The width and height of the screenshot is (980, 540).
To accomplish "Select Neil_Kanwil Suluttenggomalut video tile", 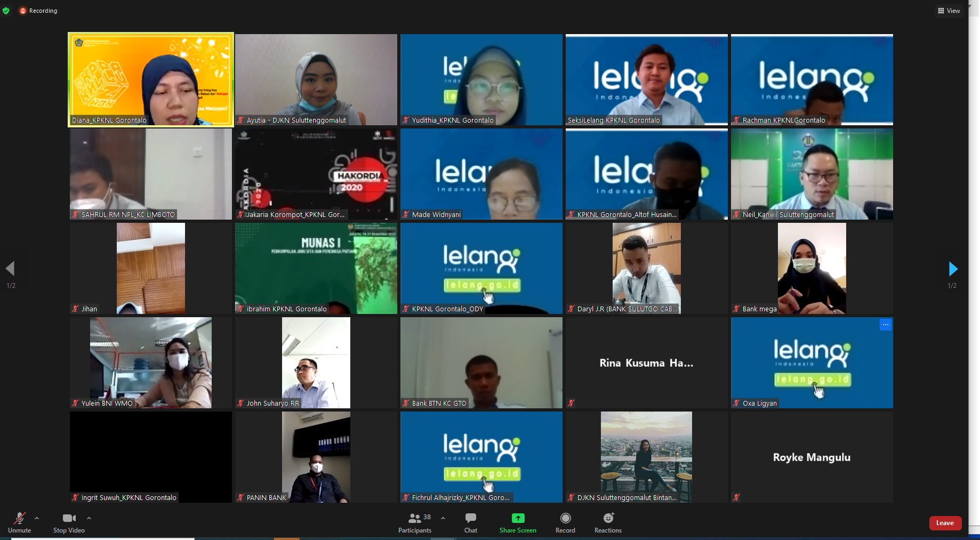I will click(812, 174).
